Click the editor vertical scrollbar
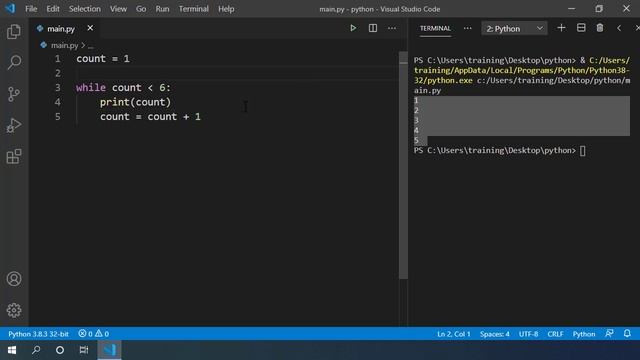This screenshot has width=640, height=360. (x=403, y=165)
